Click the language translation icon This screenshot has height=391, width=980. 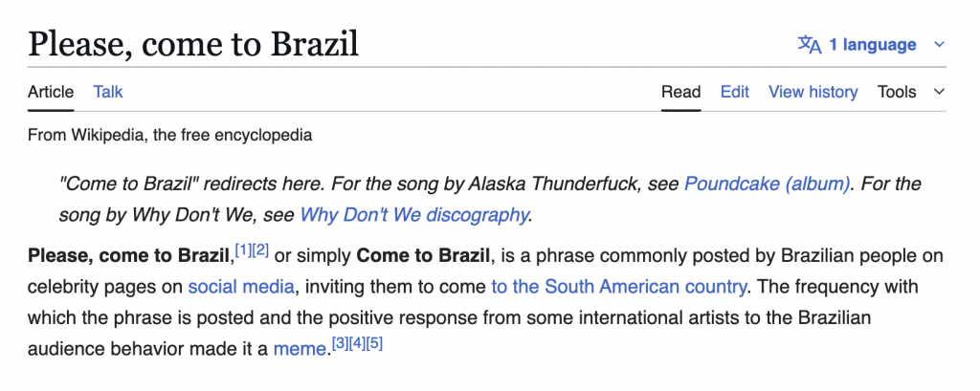point(810,45)
